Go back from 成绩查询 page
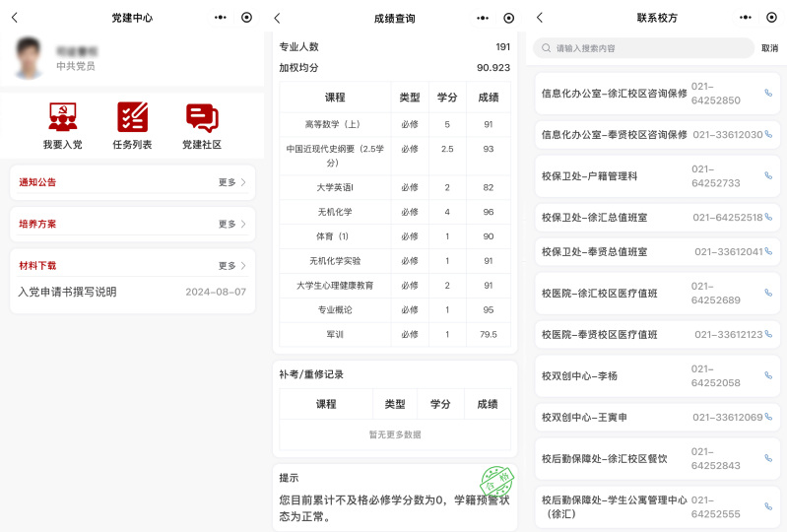 tap(277, 18)
